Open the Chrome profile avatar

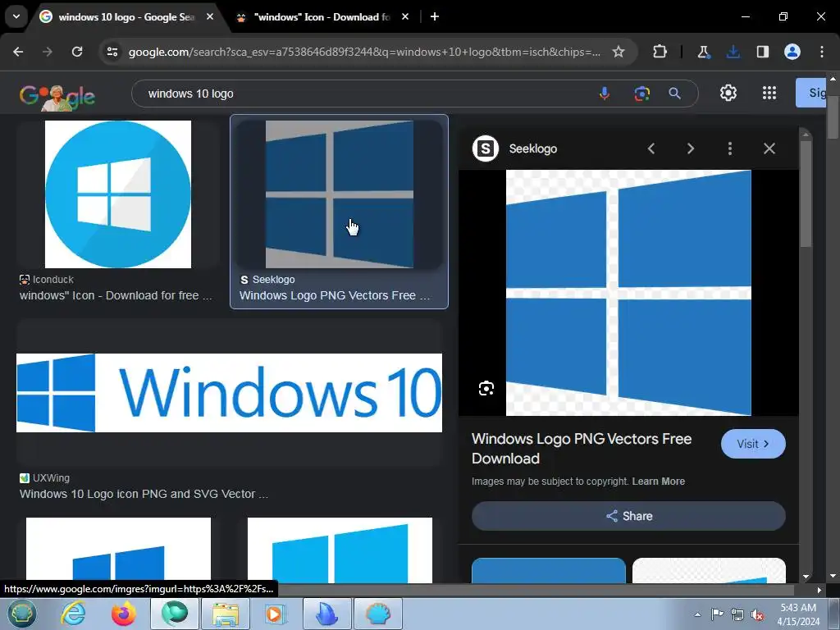click(792, 52)
